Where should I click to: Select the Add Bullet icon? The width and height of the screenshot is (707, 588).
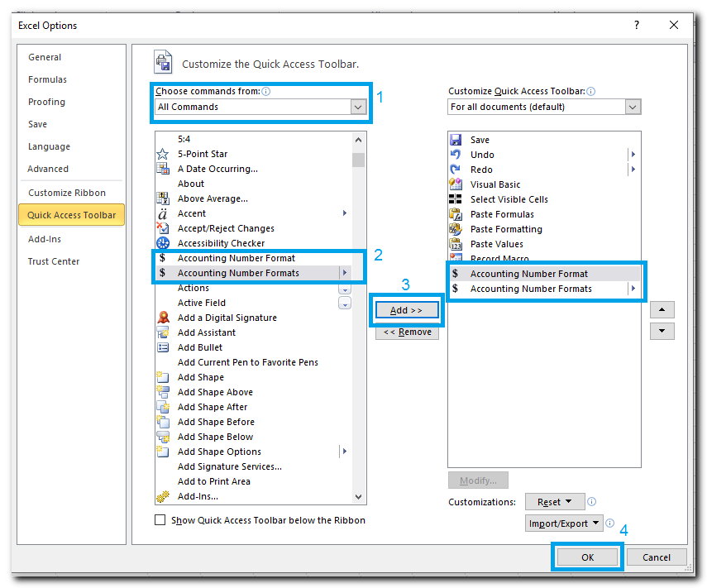pos(162,347)
